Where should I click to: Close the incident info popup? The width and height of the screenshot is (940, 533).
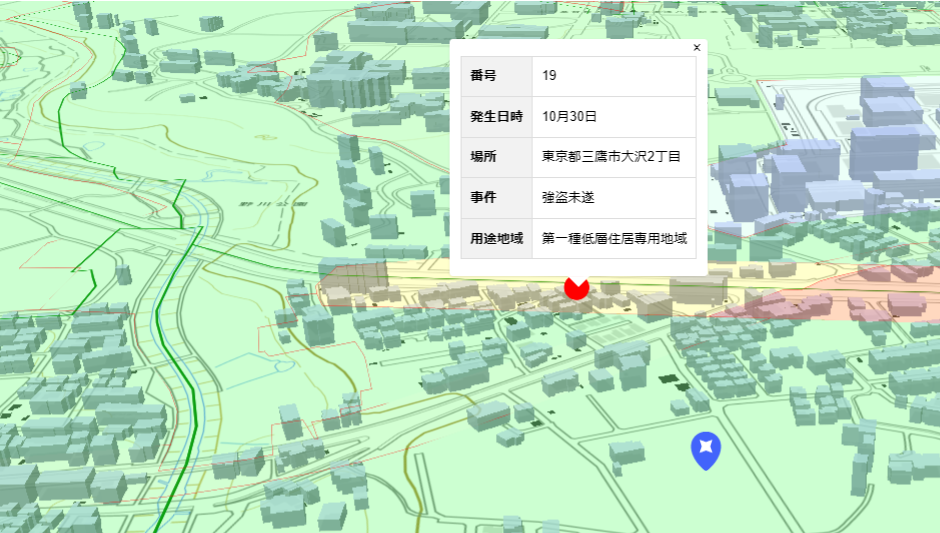(x=697, y=47)
